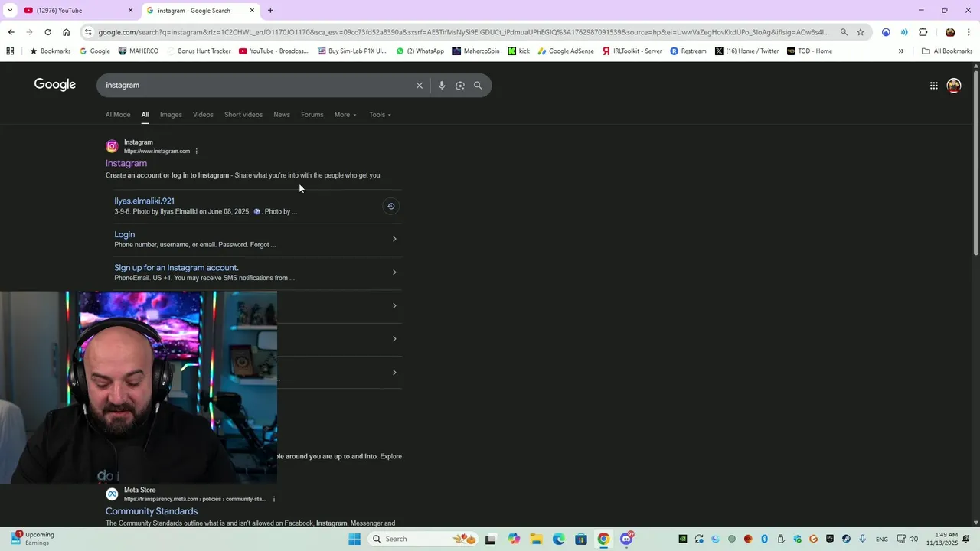Open File Explorer from taskbar
The height and width of the screenshot is (551, 980).
(536, 539)
